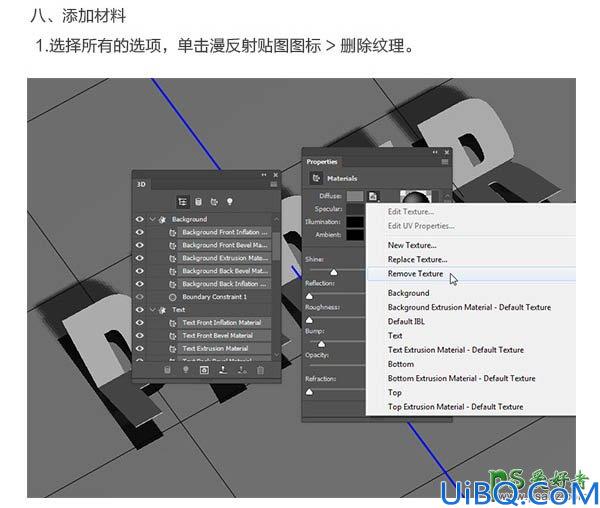
Task: Hide Background Back Bevel material
Action: coord(140,271)
